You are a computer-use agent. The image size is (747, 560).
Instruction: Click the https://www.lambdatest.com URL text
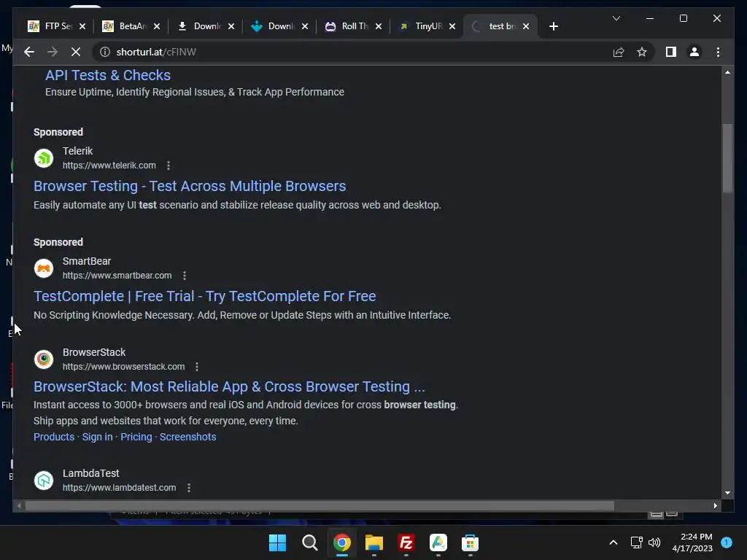click(119, 488)
